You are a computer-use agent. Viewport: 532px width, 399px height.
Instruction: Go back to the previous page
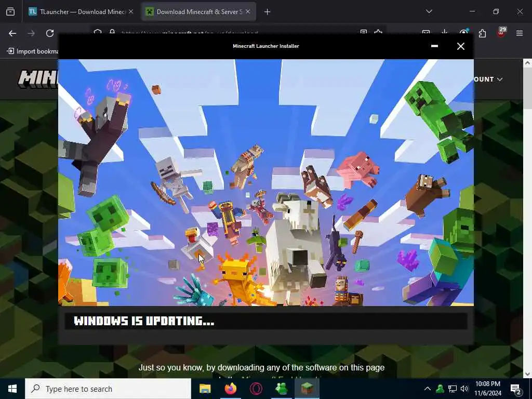pyautogui.click(x=12, y=33)
